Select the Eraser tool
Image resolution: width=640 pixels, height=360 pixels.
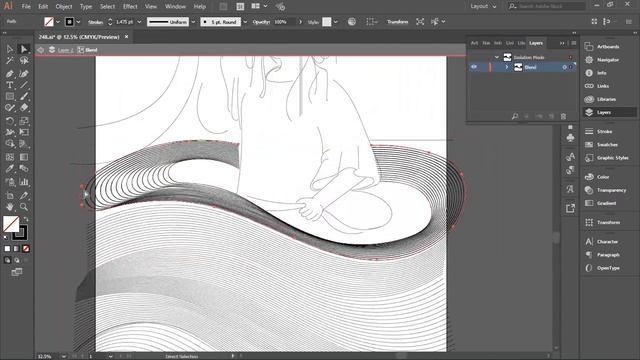tap(24, 108)
